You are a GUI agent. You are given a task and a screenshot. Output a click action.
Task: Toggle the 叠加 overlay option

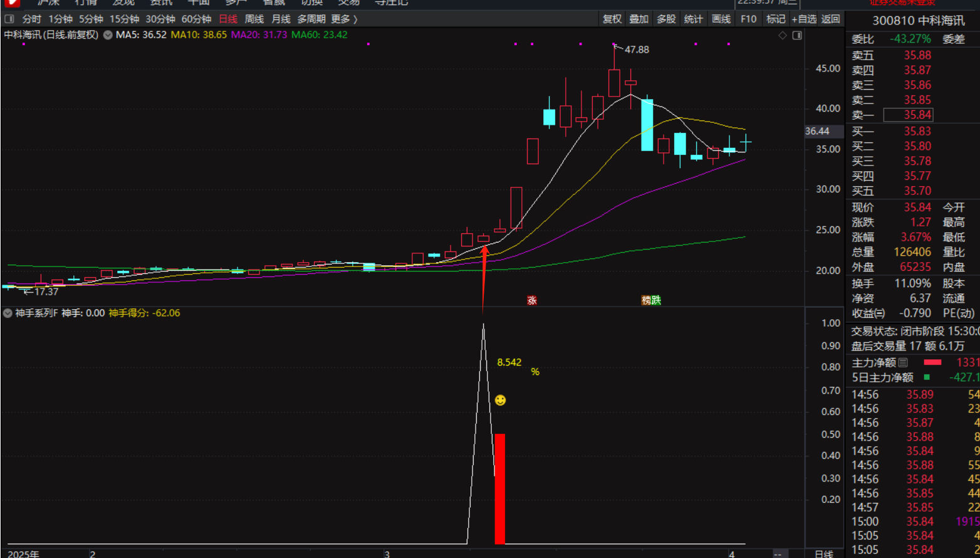(x=639, y=19)
